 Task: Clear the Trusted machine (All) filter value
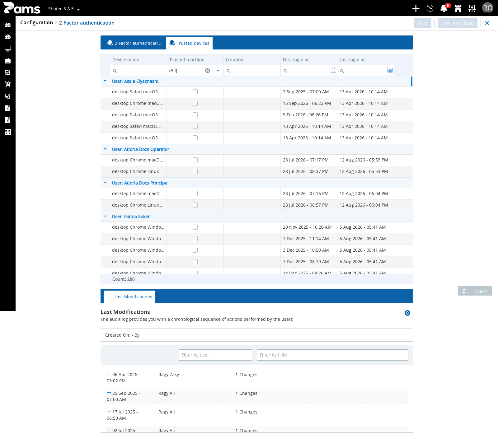(x=208, y=71)
